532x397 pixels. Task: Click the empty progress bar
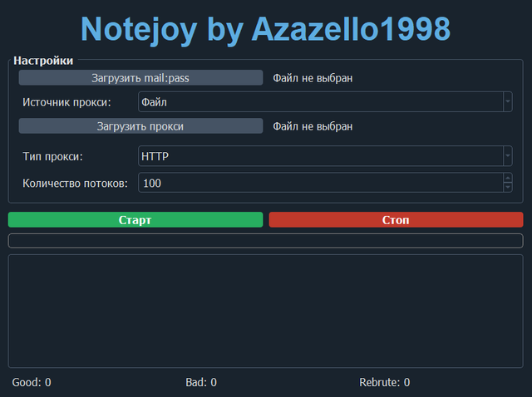pos(265,241)
